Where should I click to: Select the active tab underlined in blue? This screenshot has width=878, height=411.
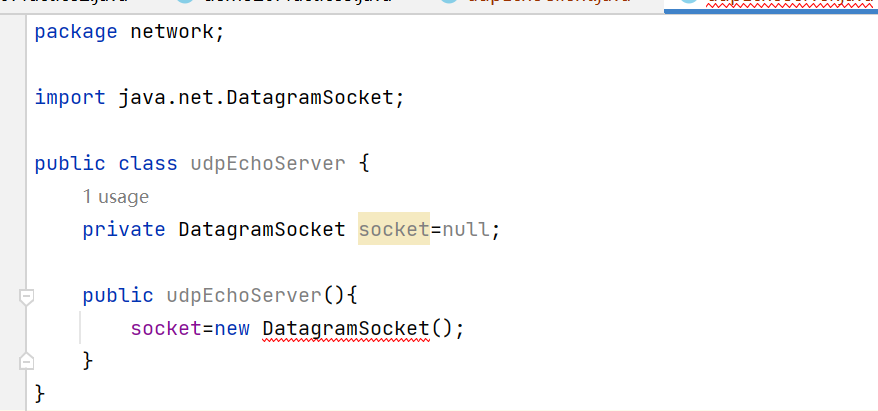click(771, 4)
